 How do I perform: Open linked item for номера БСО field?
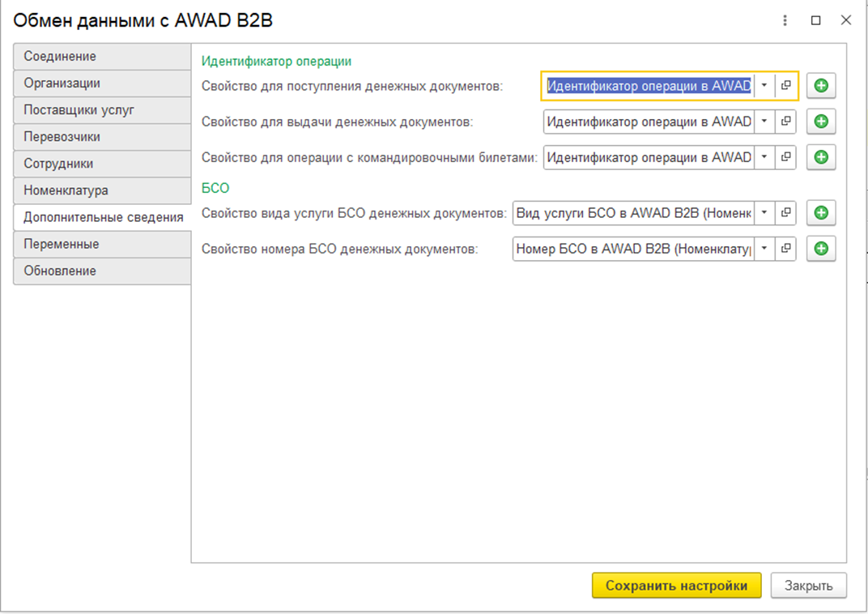(785, 249)
